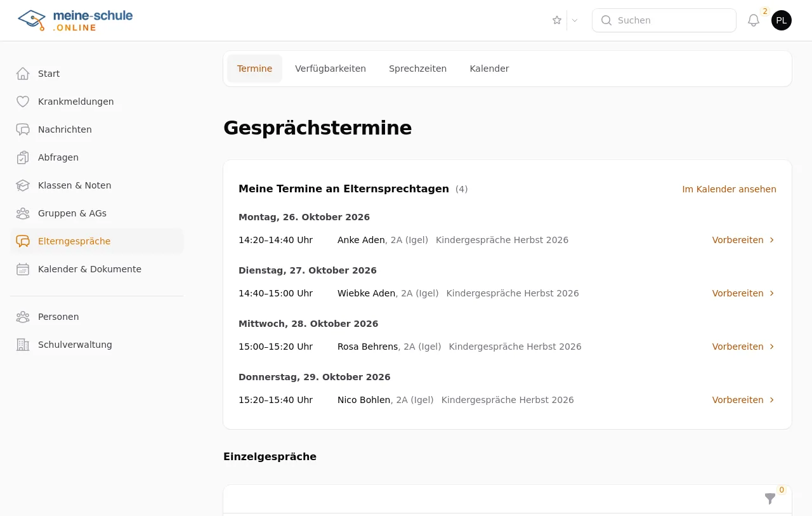Click the 15:20–15:40 Uhr time slot
Viewport: 812px width, 516px height.
275,400
